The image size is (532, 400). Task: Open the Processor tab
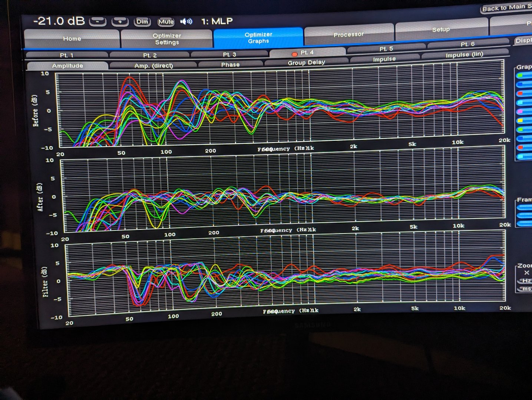click(x=348, y=35)
